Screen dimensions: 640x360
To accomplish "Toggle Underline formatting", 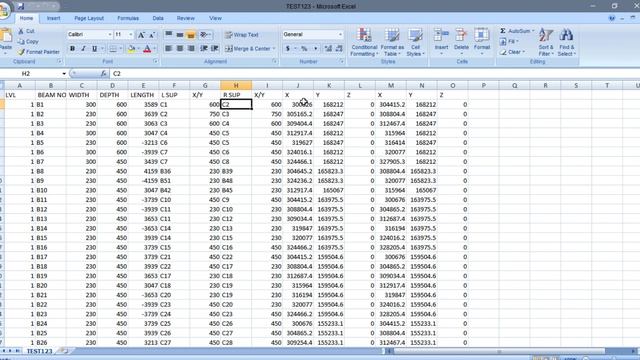I will pos(95,49).
